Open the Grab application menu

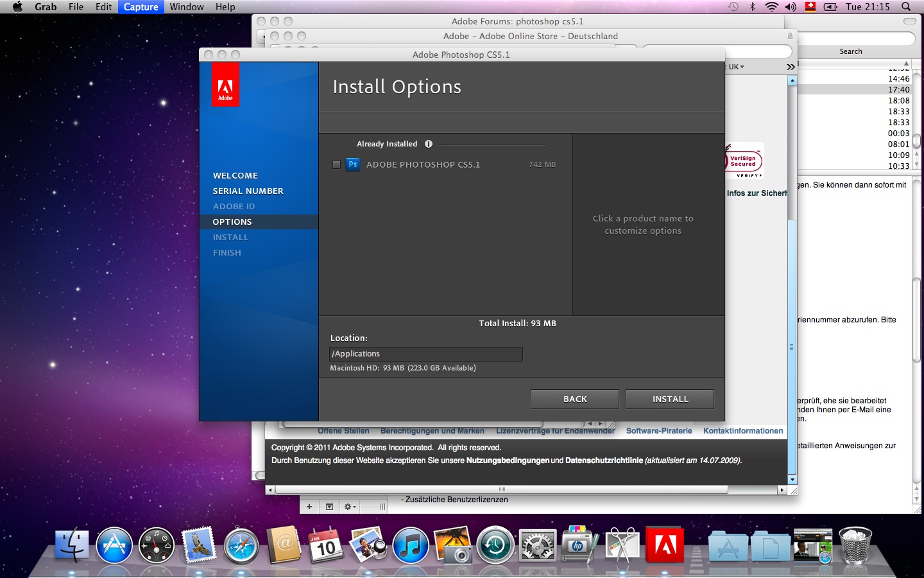pyautogui.click(x=46, y=7)
